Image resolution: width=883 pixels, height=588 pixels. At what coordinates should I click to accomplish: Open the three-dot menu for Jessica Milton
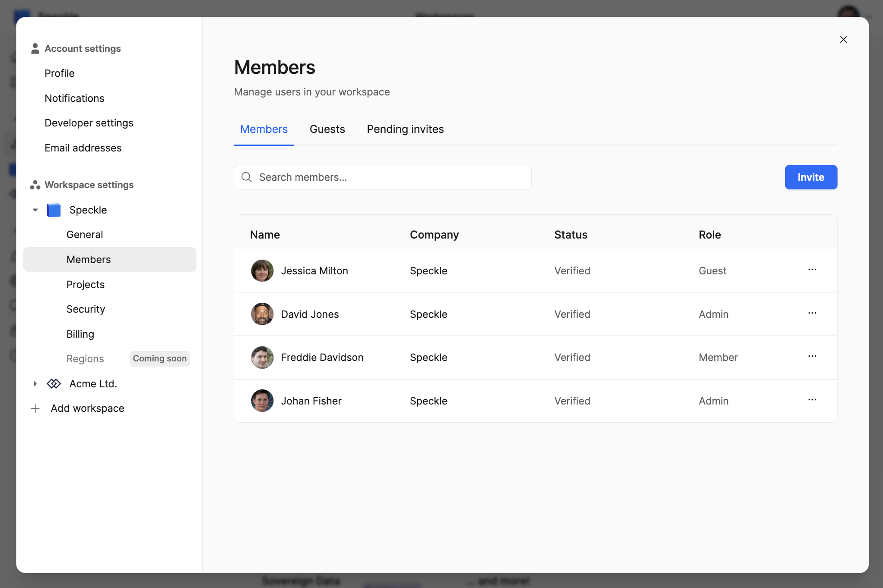(812, 270)
